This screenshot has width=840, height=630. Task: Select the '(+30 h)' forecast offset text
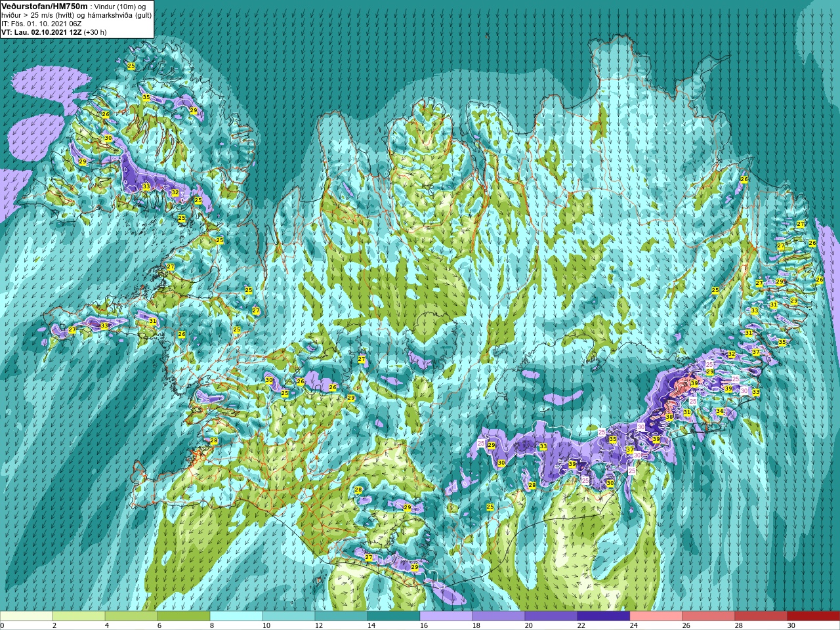click(95, 31)
